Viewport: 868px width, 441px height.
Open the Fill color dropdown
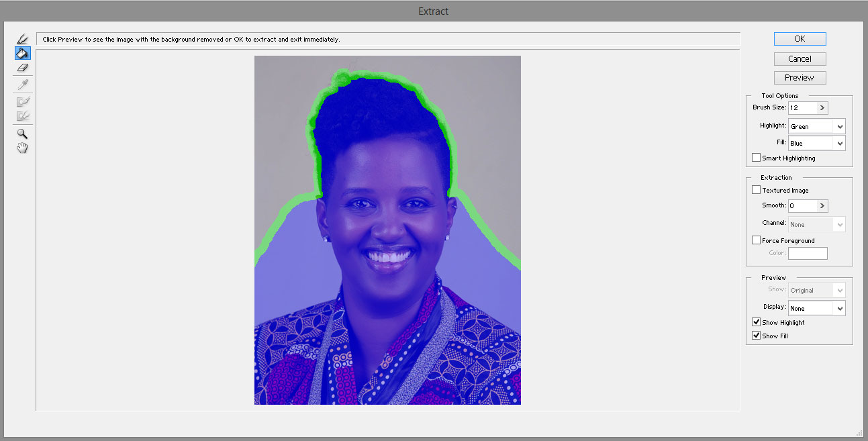[816, 143]
